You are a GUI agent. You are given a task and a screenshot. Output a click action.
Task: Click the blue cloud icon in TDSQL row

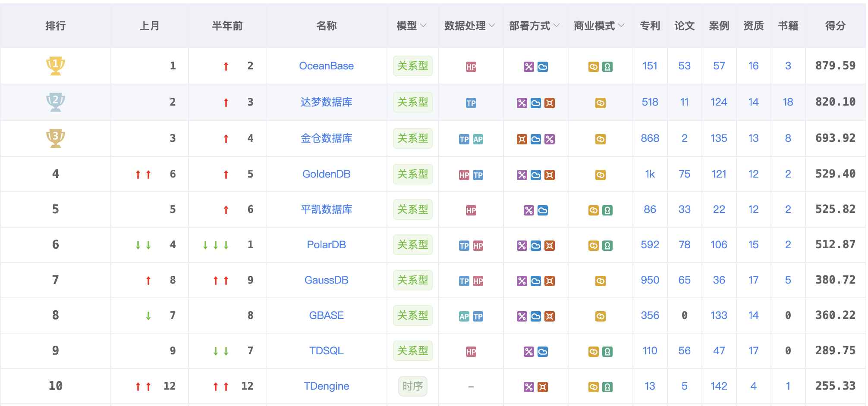[543, 352]
